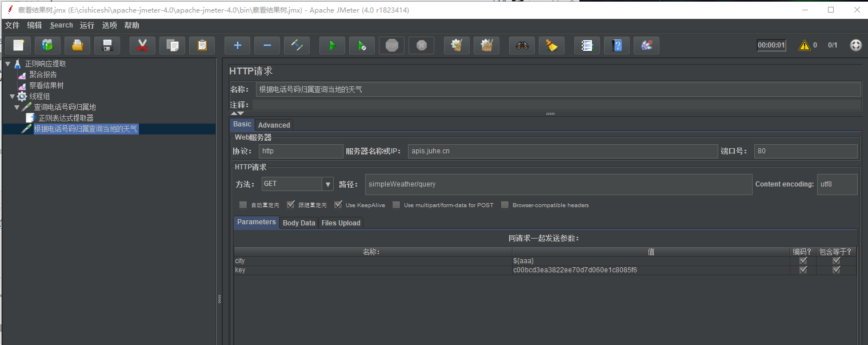868x345 pixels.
Task: Click the round remote status icon
Action: (x=855, y=45)
